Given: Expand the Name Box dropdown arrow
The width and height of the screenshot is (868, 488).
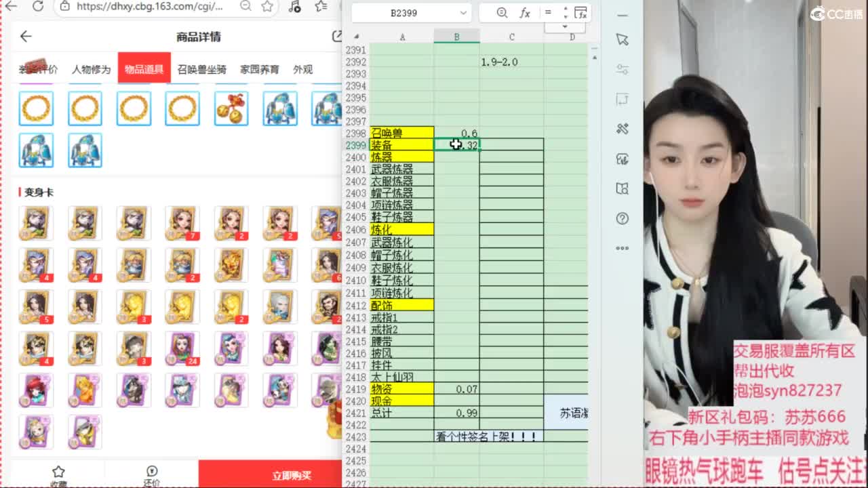Looking at the screenshot, I should (463, 13).
